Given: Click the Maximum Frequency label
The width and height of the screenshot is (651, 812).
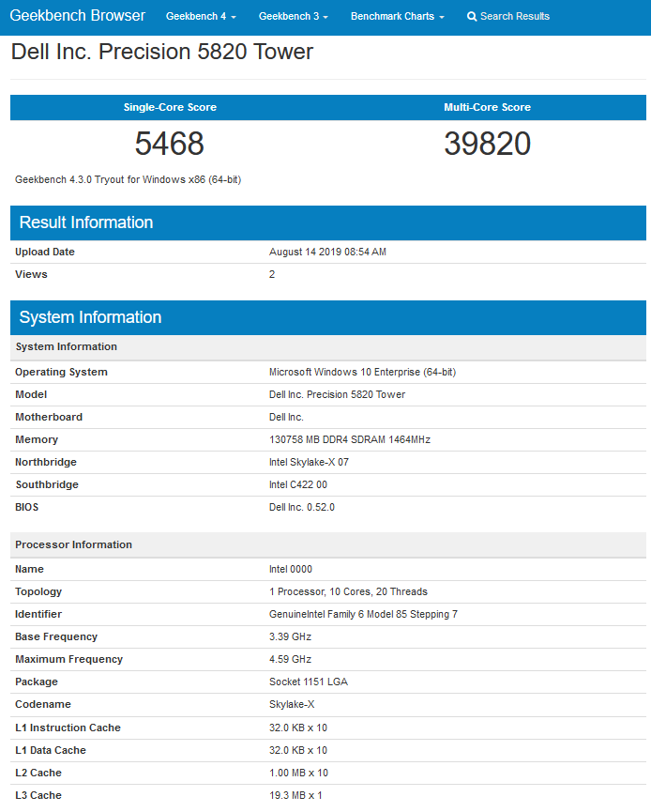Looking at the screenshot, I should [68, 659].
